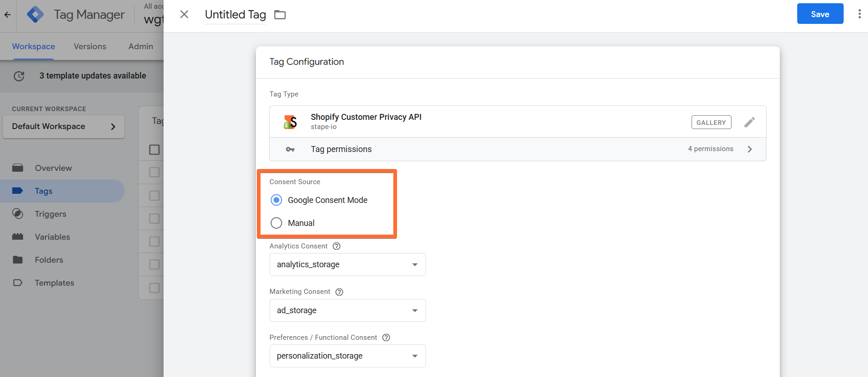
Task: Edit the tag type with the pencil icon
Action: click(x=749, y=122)
